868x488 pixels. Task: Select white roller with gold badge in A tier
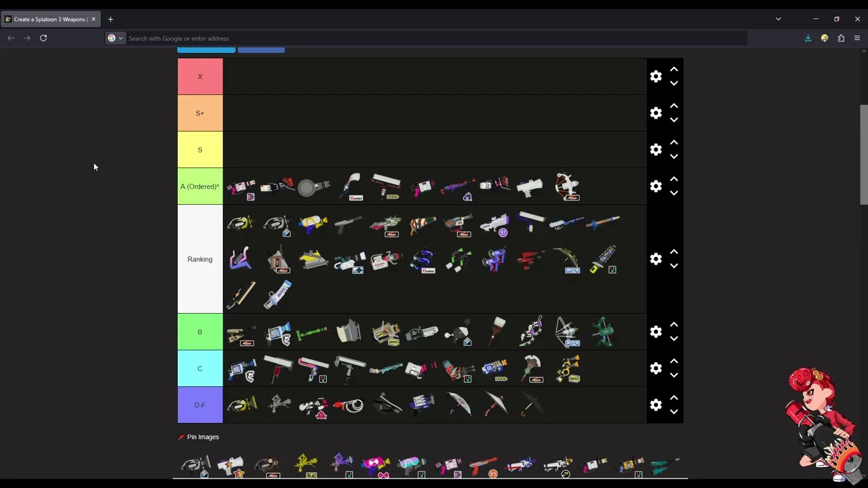386,186
